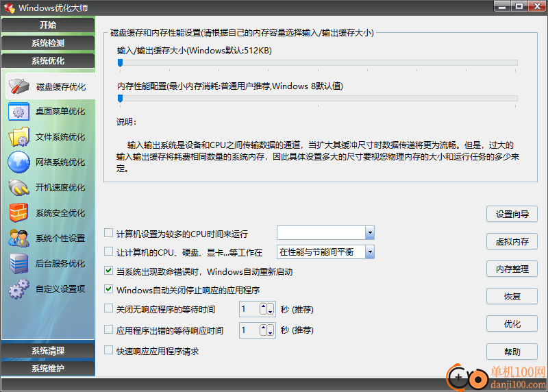Click the 系统个性设置 users icon
The width and height of the screenshot is (548, 392).
(x=19, y=238)
